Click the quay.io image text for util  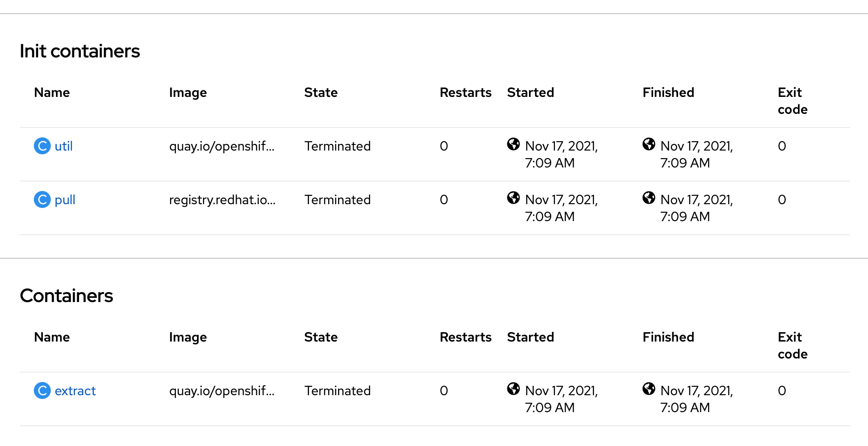pos(221,146)
